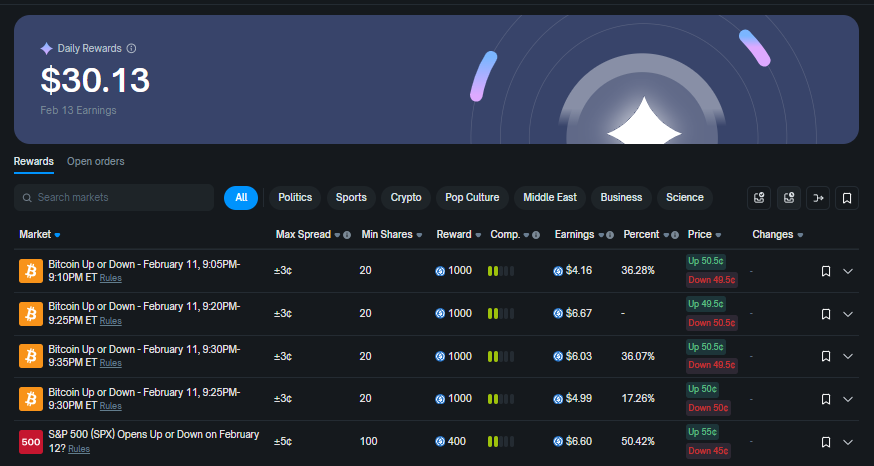Click the Max Spread info icon
Screen dimensions: 874x466
347,235
